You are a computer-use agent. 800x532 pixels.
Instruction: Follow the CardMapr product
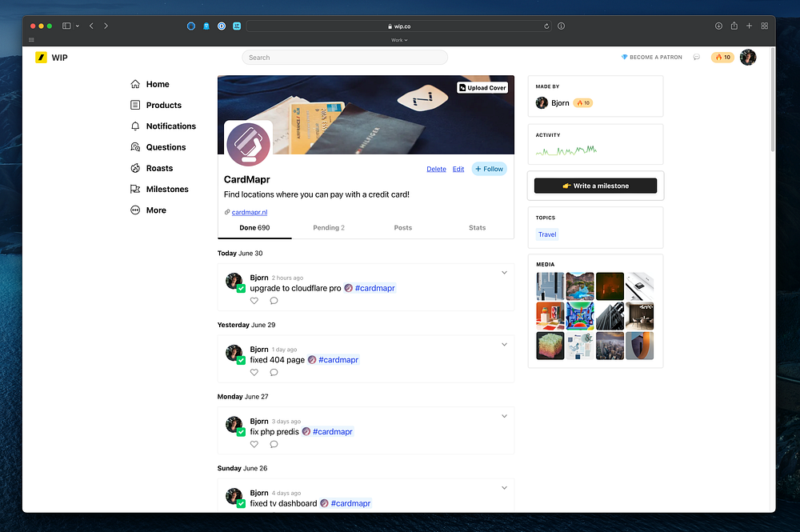pyautogui.click(x=489, y=169)
